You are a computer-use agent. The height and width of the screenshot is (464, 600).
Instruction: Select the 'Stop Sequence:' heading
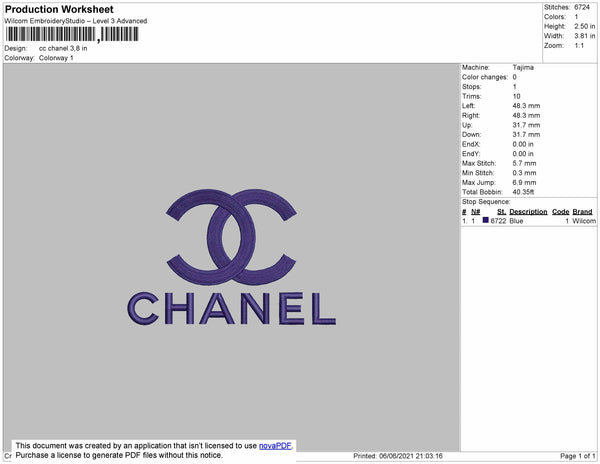pos(486,202)
